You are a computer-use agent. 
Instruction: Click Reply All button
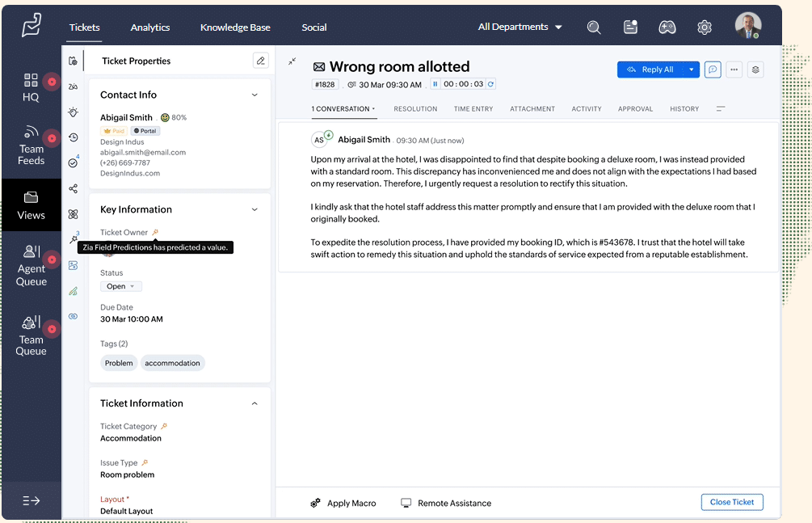coord(650,70)
